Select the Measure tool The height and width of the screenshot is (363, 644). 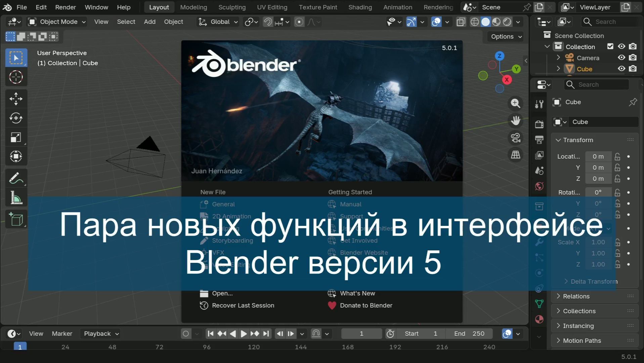click(16, 197)
